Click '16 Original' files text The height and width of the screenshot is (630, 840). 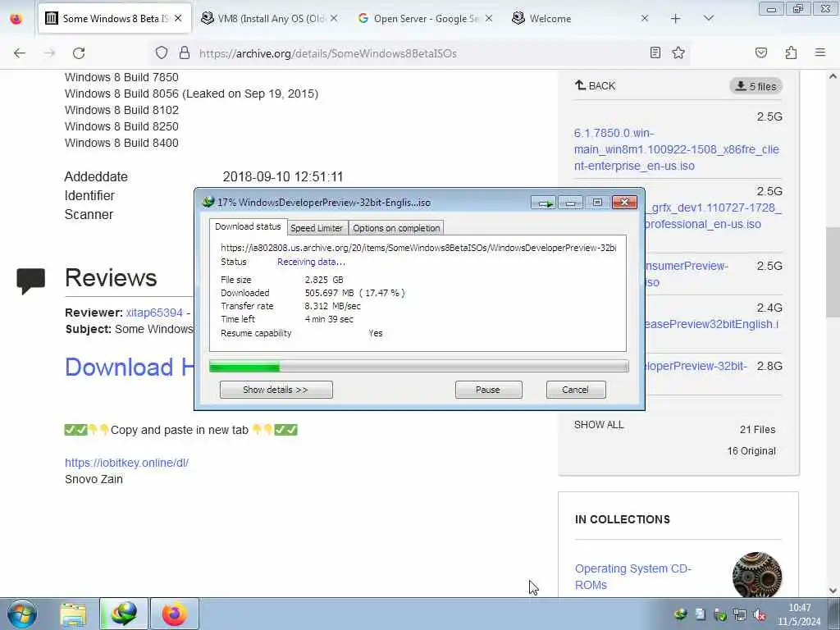pyautogui.click(x=751, y=451)
